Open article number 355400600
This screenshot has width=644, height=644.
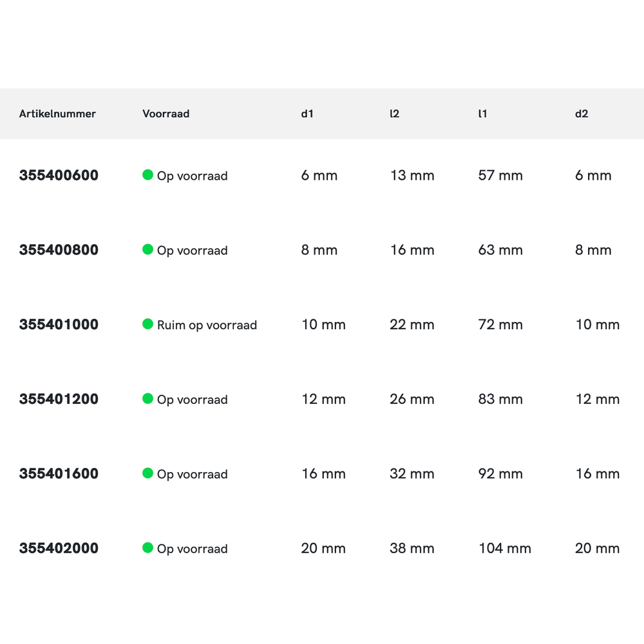(59, 175)
